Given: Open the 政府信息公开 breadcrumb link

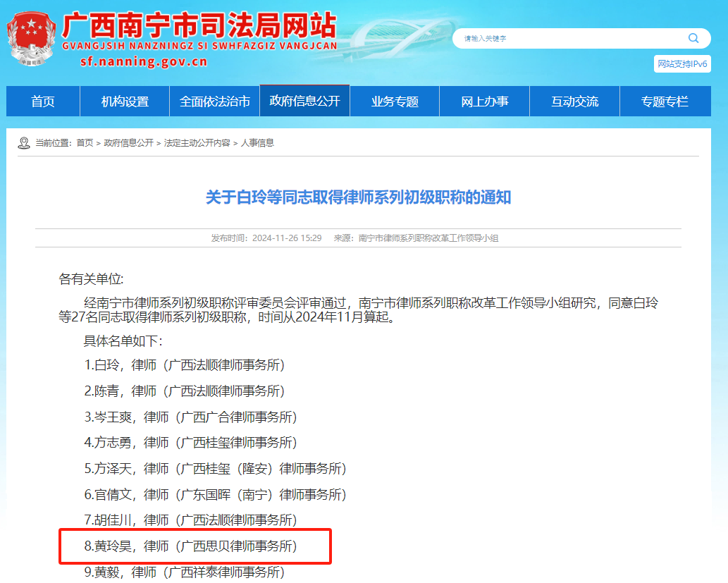Looking at the screenshot, I should [x=132, y=143].
